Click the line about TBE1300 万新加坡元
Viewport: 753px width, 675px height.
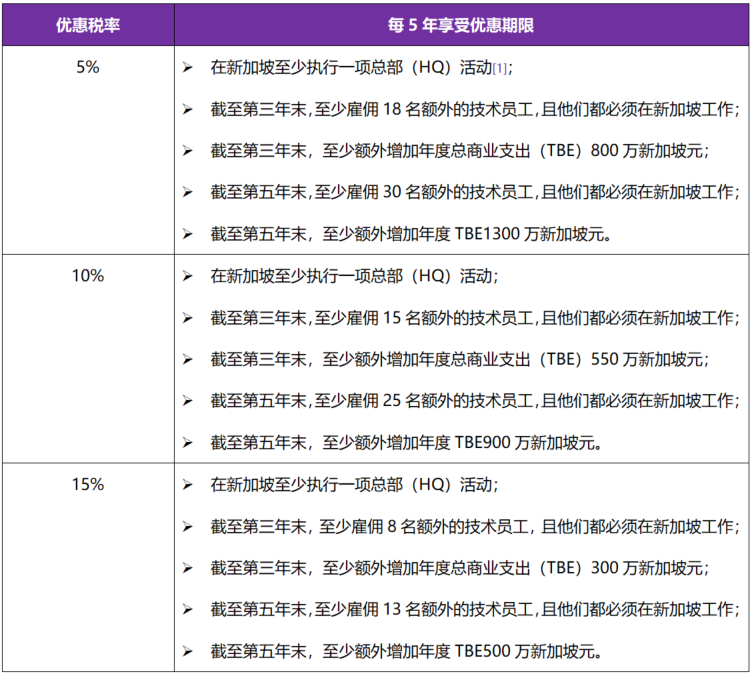(x=411, y=234)
